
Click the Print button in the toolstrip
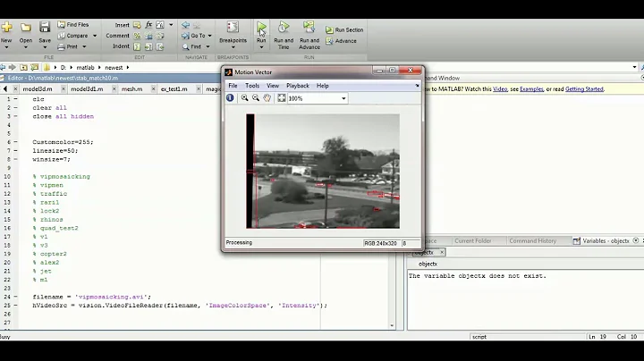click(68, 46)
